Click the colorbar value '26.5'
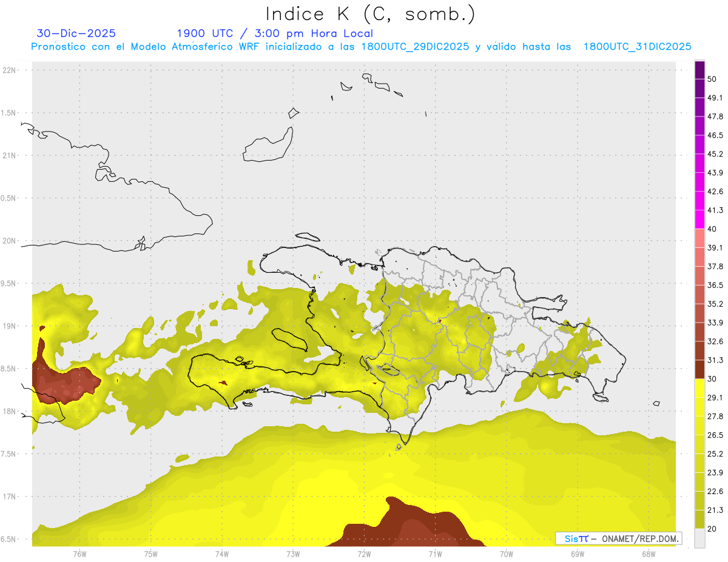Viewport: 728px width, 562px height. tap(715, 435)
